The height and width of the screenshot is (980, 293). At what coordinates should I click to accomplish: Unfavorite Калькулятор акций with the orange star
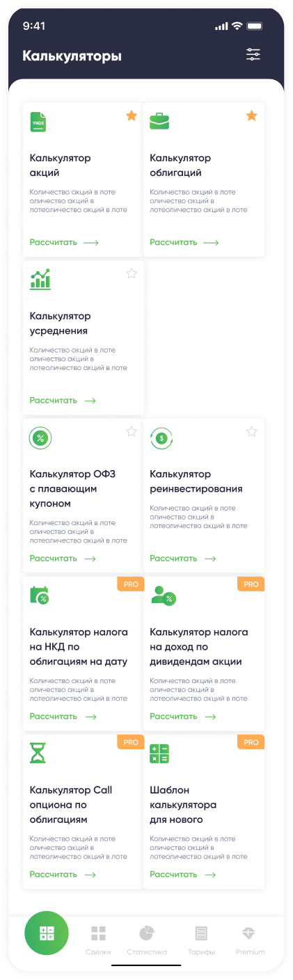pyautogui.click(x=132, y=115)
